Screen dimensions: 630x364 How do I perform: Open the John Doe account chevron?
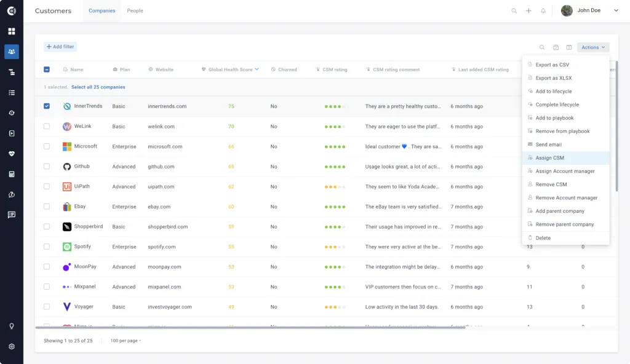tap(616, 10)
